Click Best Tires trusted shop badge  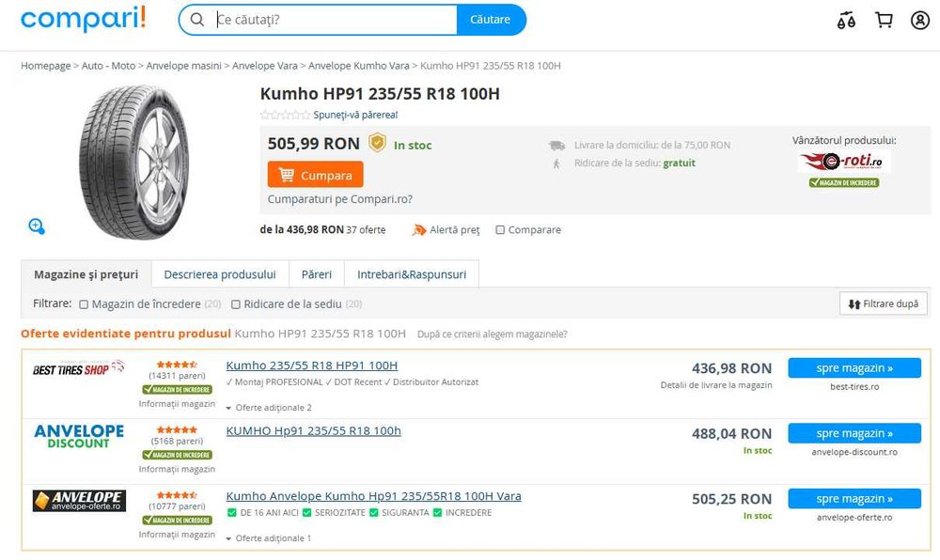[x=177, y=389]
